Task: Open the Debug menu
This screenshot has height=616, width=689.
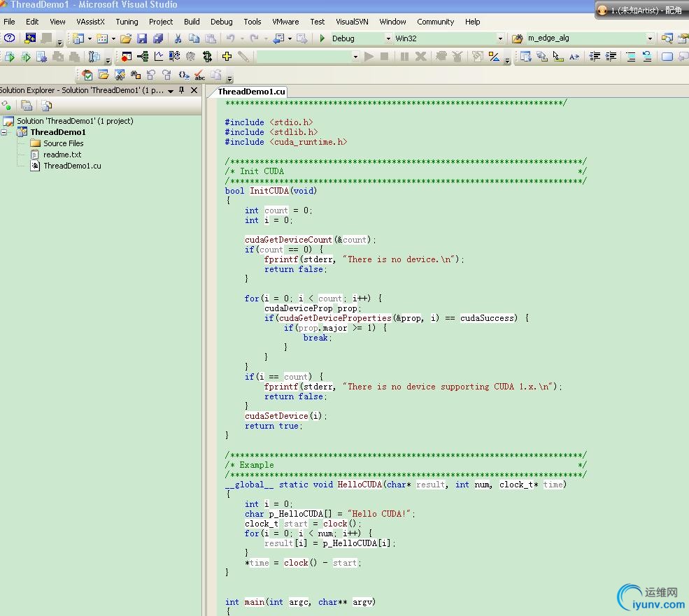Action: [222, 22]
